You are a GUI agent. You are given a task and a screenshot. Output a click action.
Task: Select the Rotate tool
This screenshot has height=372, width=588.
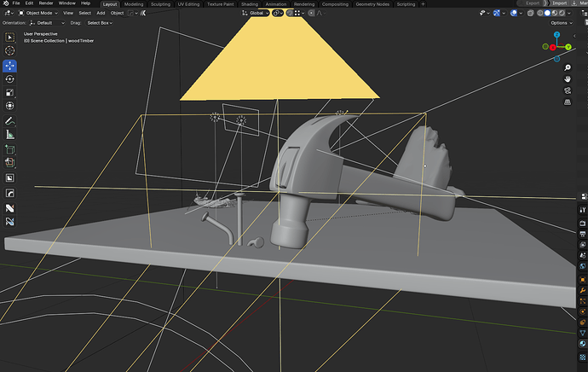click(9, 79)
